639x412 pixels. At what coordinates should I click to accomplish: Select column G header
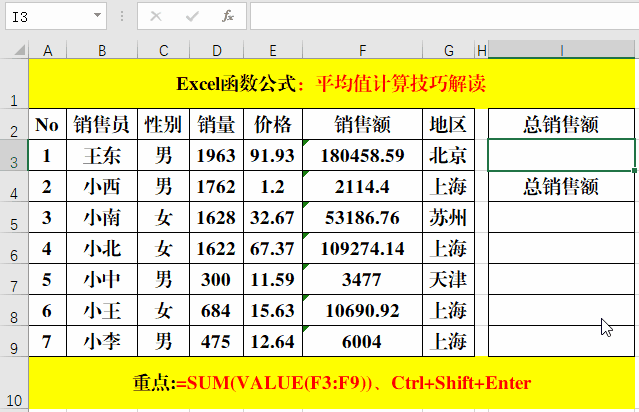pos(449,51)
